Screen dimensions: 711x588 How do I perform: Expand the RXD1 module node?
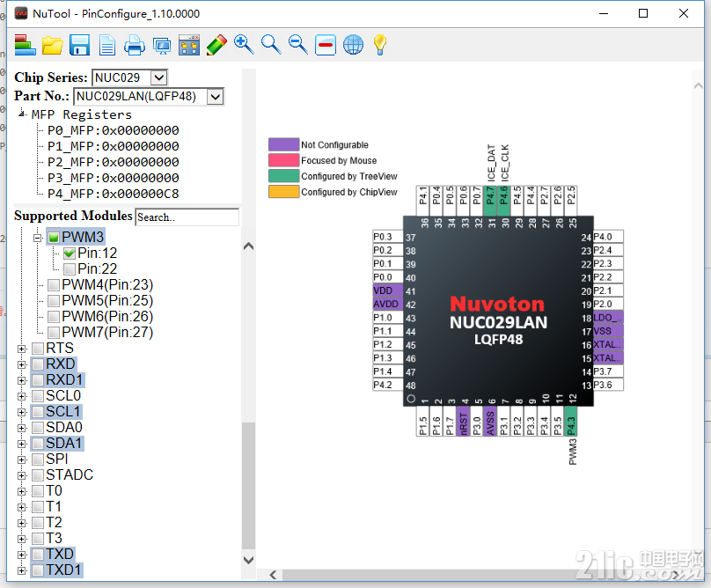[x=21, y=380]
